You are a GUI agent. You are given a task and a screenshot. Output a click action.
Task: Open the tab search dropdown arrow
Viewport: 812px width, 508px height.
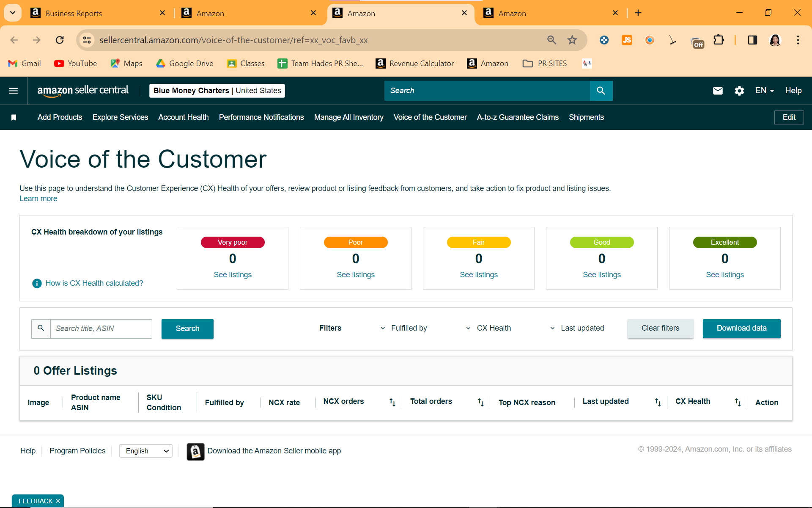(13, 13)
